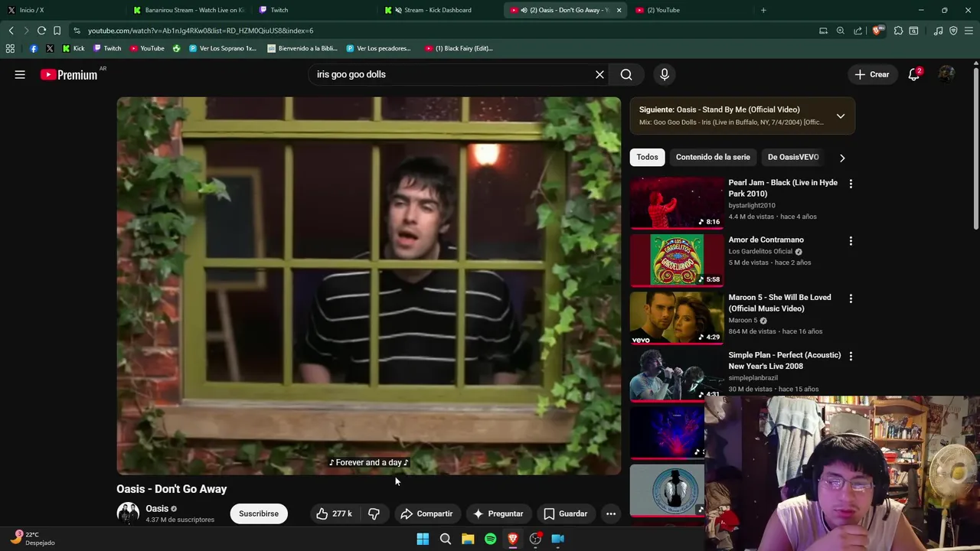Dislike the Oasis video
Viewport: 980px width, 551px height.
coord(374,514)
